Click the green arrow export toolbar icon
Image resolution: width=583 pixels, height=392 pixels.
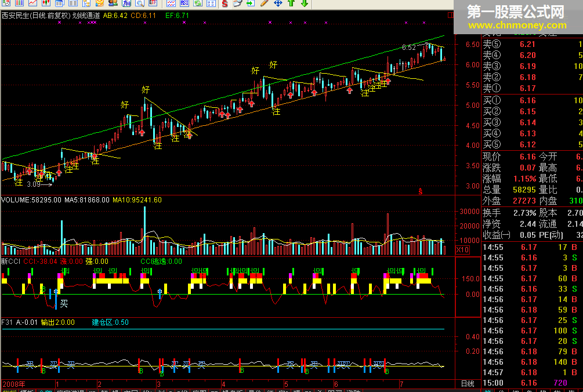tap(251, 3)
